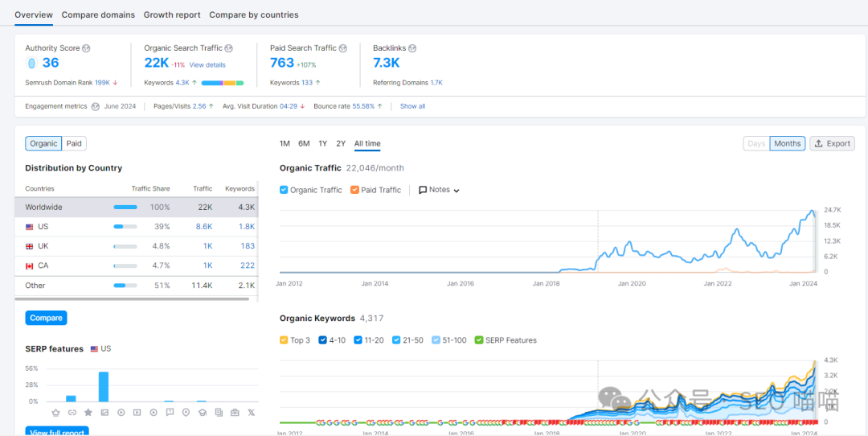Select the 1Y time range
The height and width of the screenshot is (436, 868).
322,144
